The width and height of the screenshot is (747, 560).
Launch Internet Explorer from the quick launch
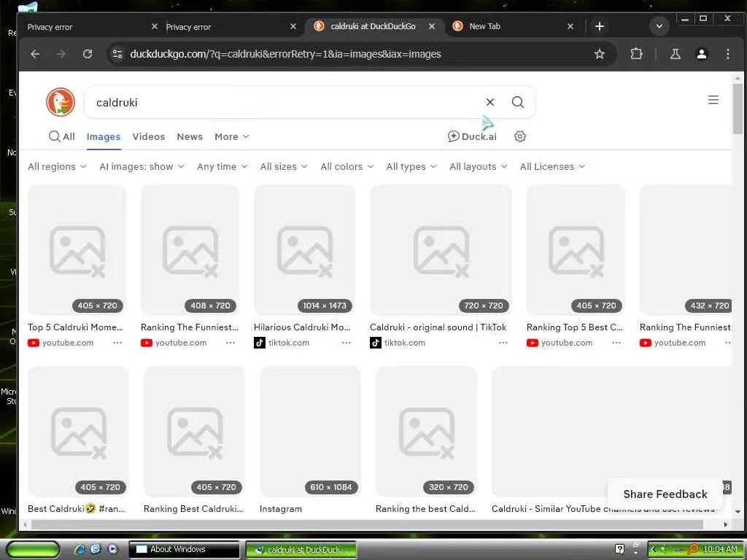click(80, 549)
